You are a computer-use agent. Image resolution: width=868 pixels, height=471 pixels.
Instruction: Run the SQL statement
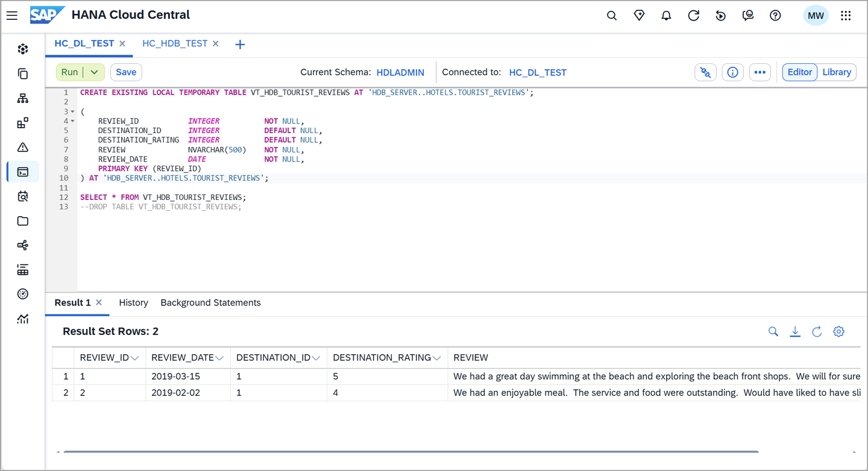(x=69, y=72)
